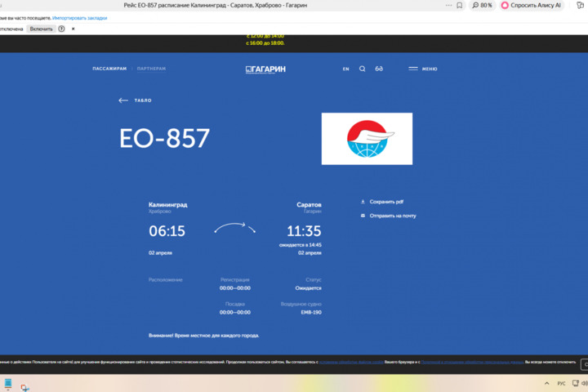Click the Импортировать закладки link
Screen dimensions: 588x392
80,17
